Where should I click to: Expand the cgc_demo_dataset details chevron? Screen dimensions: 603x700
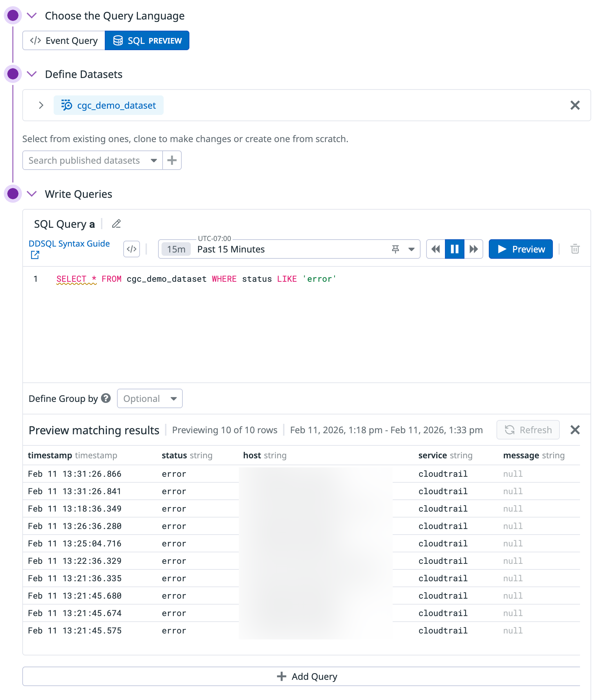coord(41,105)
